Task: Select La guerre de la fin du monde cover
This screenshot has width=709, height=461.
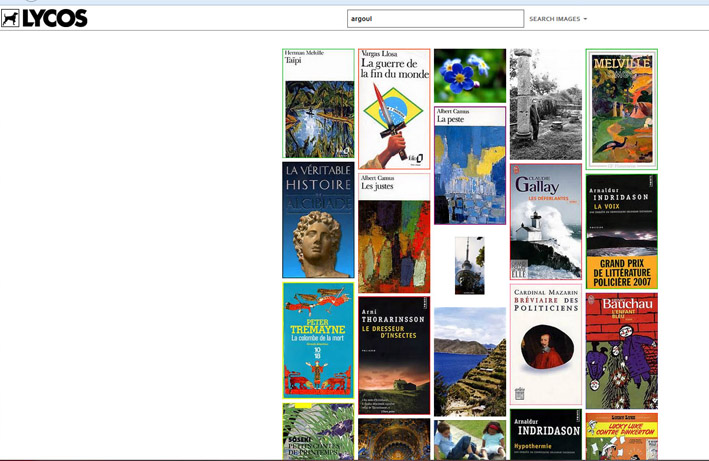Action: (x=394, y=109)
